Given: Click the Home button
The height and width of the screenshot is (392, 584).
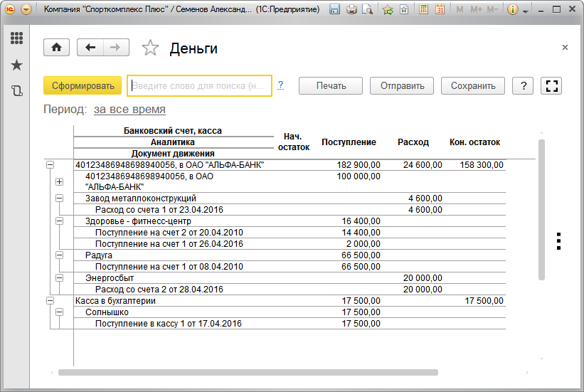Looking at the screenshot, I should coord(56,48).
